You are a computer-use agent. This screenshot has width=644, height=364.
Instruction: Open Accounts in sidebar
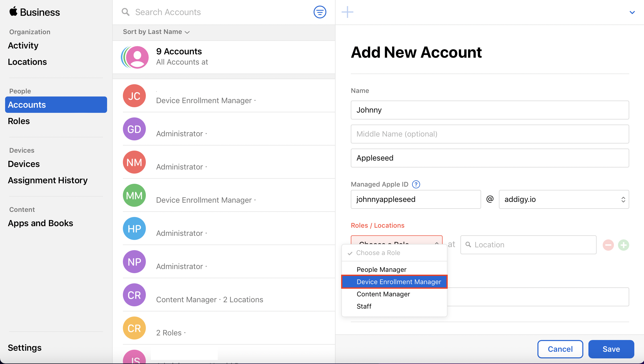[56, 105]
